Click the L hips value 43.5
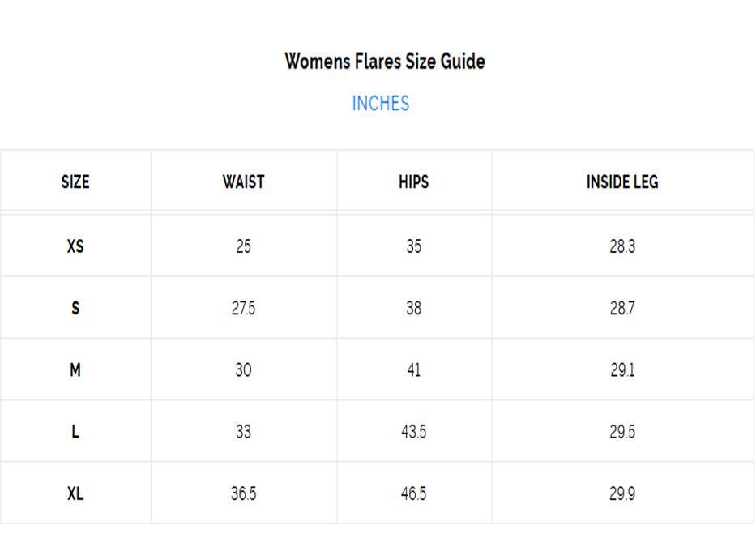 [413, 432]
